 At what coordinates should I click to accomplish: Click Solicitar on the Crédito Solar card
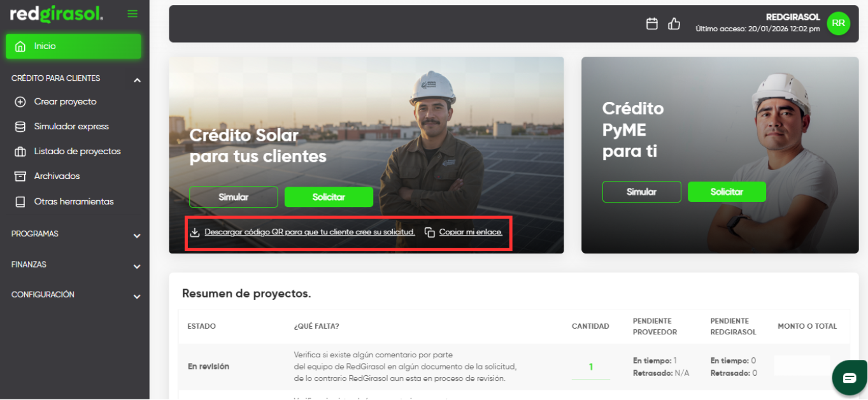click(329, 197)
